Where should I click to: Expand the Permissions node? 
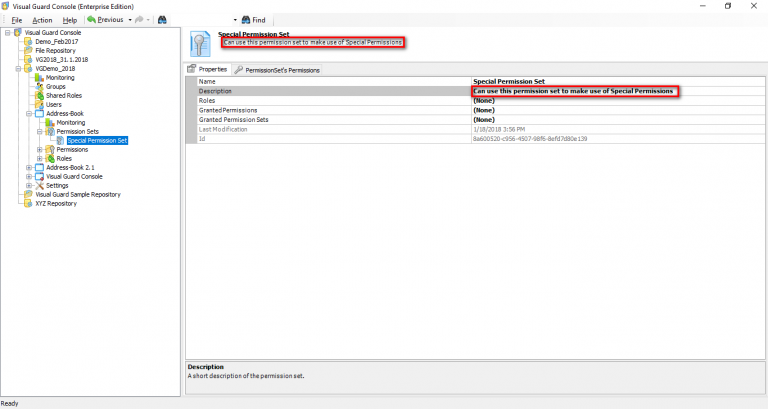40,149
